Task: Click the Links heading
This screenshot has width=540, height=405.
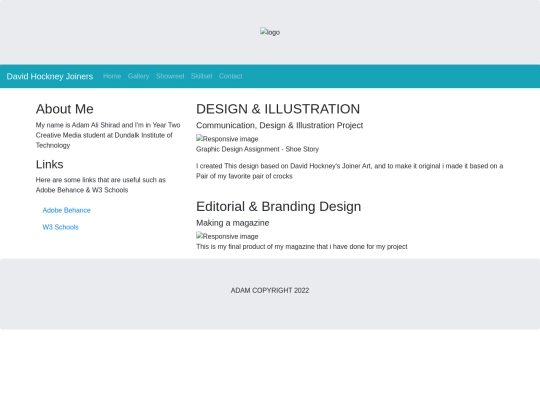Action: (50, 164)
